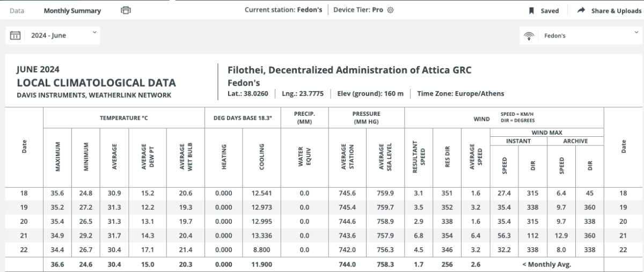Click the calendar icon beside 2024 - June
This screenshot has height=272, width=644.
(x=16, y=36)
